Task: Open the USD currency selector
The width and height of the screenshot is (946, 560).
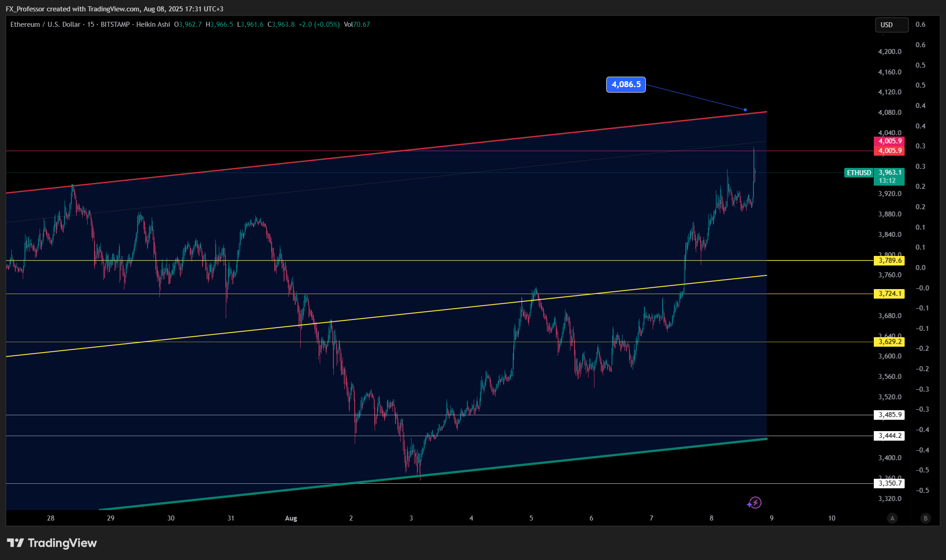Action: [892, 25]
